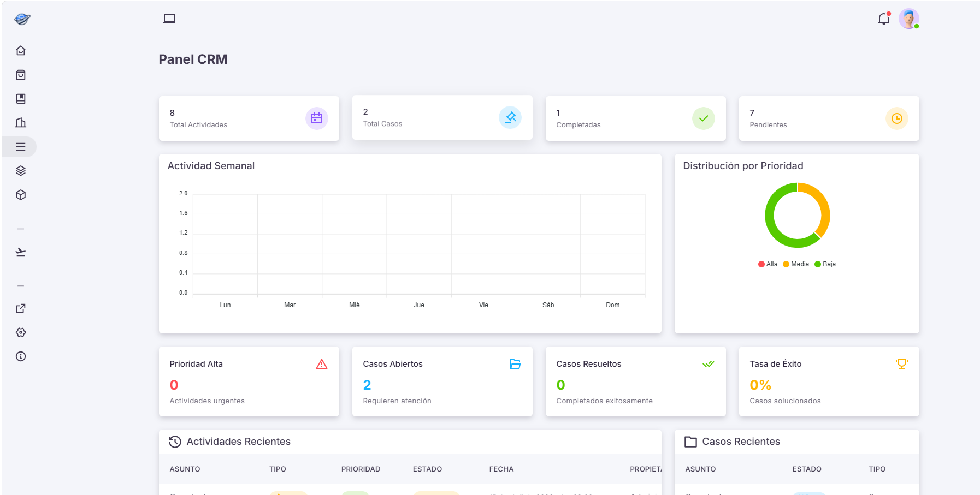Image resolution: width=980 pixels, height=495 pixels.
Task: Click the Panel CRM heading
Action: point(193,59)
